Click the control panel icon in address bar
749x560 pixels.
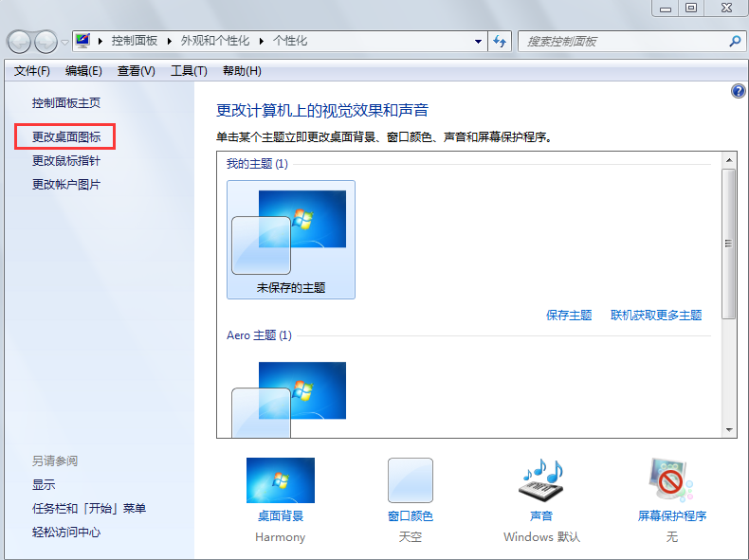(83, 42)
